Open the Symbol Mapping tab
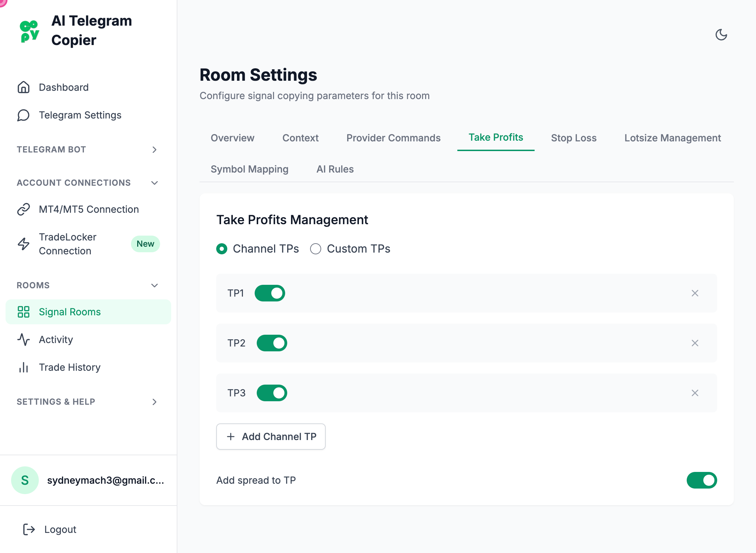Viewport: 756px width, 553px height. 249,169
